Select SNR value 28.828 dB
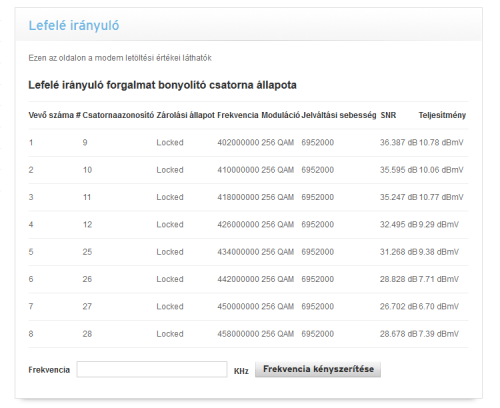The image size is (500, 408). pyautogui.click(x=398, y=279)
